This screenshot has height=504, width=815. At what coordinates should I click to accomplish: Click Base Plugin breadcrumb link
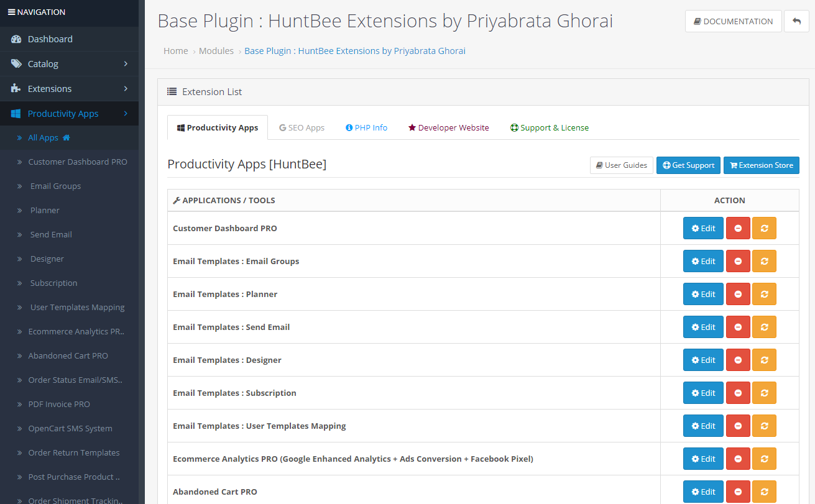click(355, 51)
